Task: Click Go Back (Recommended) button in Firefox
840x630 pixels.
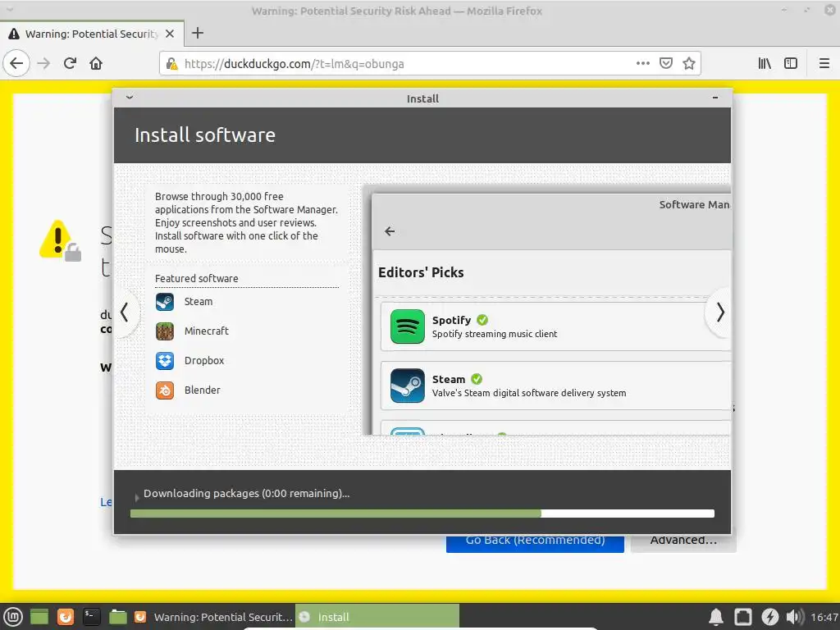Action: [535, 543]
